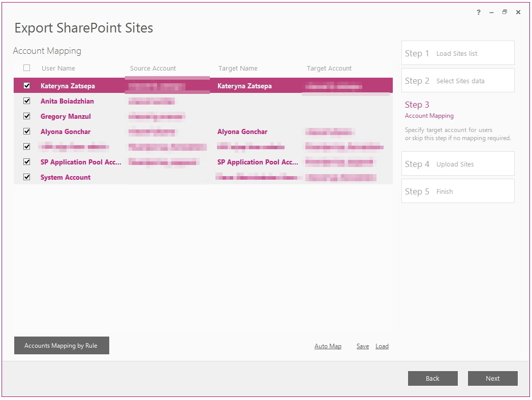Go to Step 1 Load Sites list
Image resolution: width=532 pixels, height=400 pixels.
pos(458,53)
